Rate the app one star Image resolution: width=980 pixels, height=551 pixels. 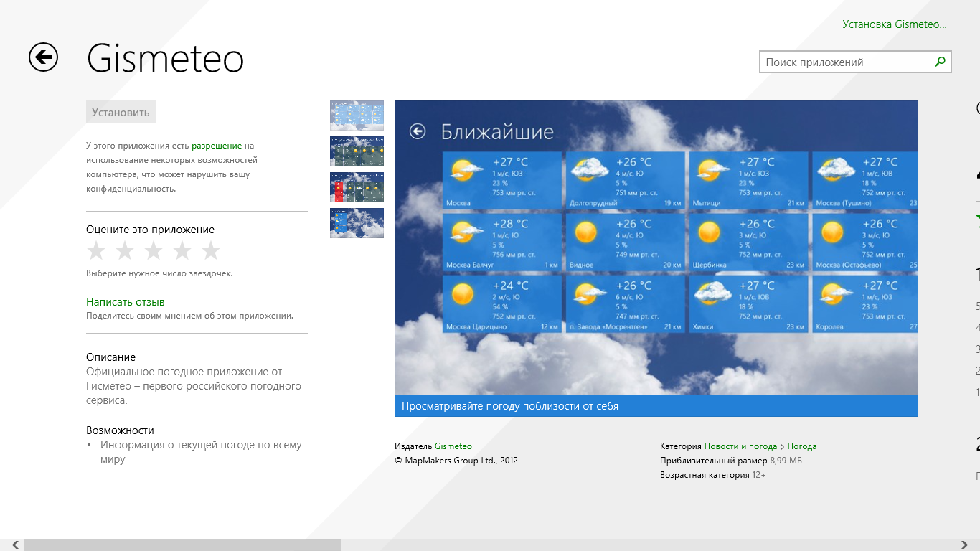coord(96,251)
